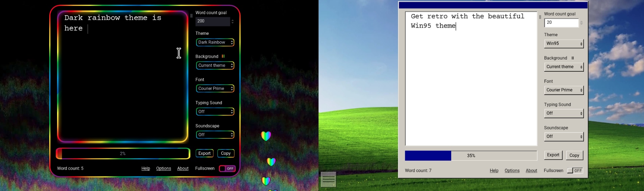Click the word goal stepper arrows beside 20
Screen dimensions: 644x191
click(x=582, y=23)
